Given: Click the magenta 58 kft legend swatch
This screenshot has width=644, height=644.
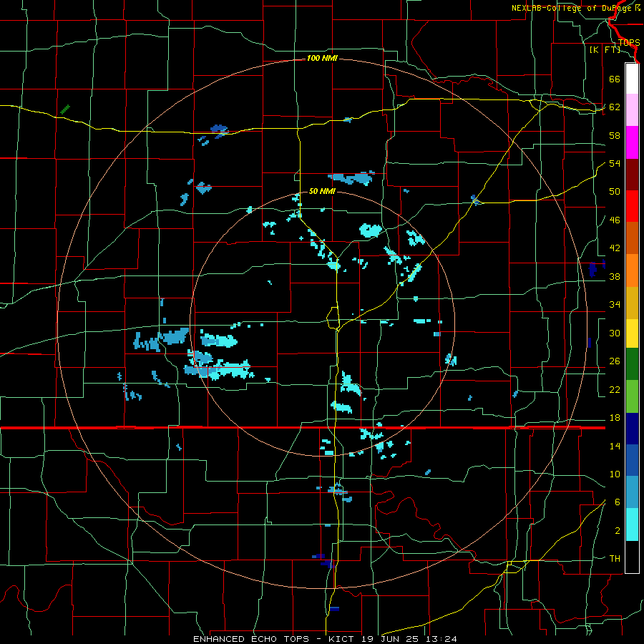Looking at the screenshot, I should pyautogui.click(x=632, y=142).
